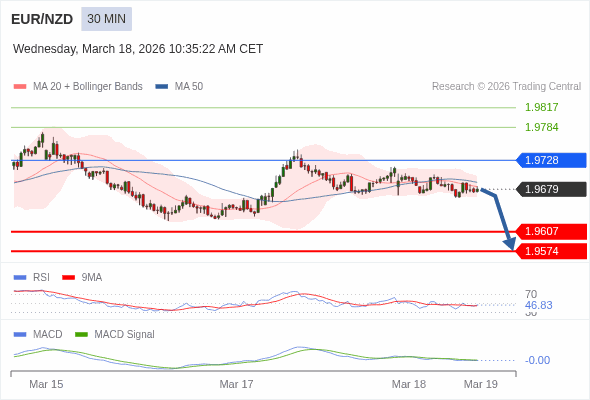Click the MA 50 blue swatch
Viewport: 590px width, 400px height.
coord(162,87)
